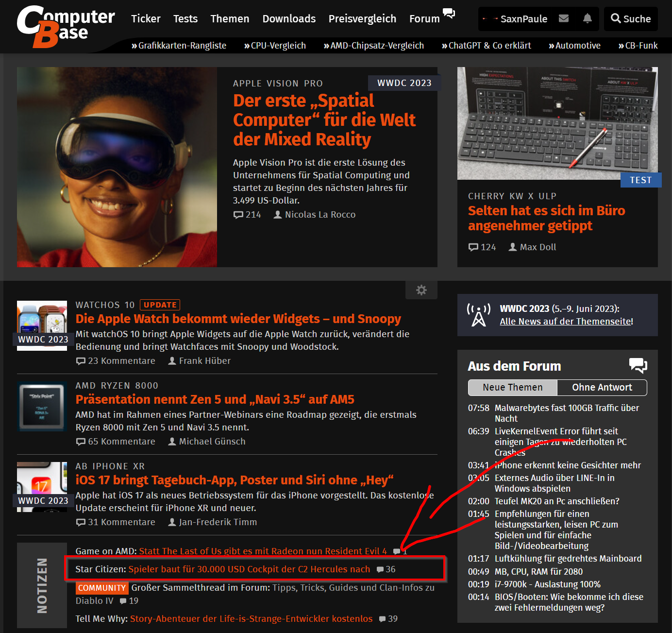The height and width of the screenshot is (633, 672).
Task: Open the 214 comments of Apple Vision Pro article
Action: coord(247,215)
